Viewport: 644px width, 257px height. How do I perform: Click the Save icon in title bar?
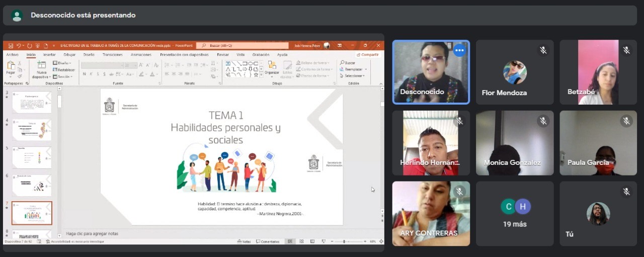coord(11,46)
